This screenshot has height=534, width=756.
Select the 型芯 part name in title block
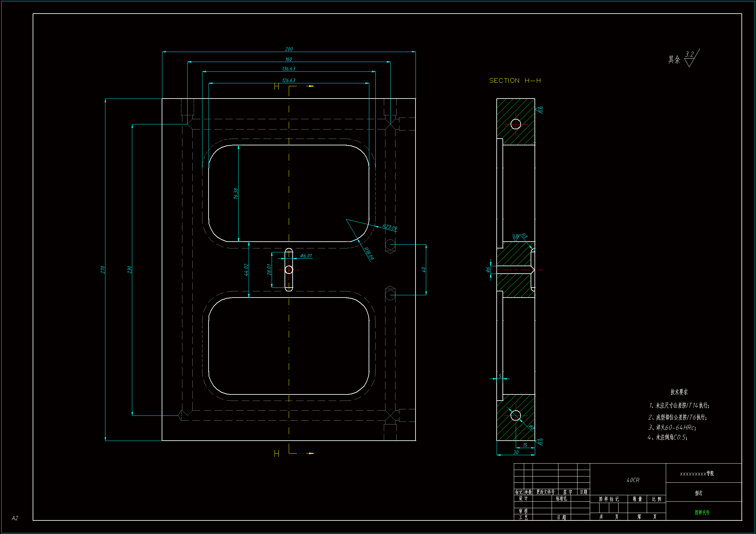[x=698, y=493]
